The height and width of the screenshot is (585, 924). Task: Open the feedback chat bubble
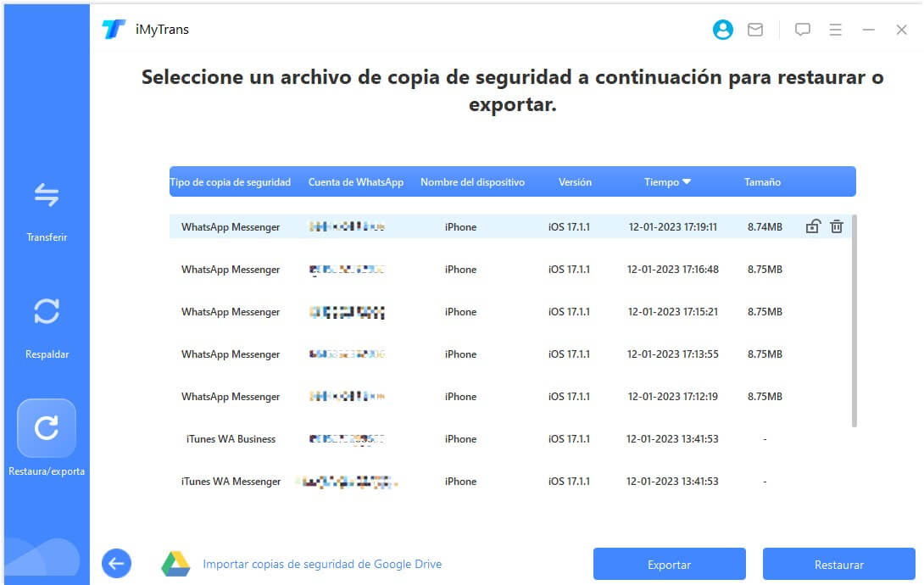click(800, 29)
